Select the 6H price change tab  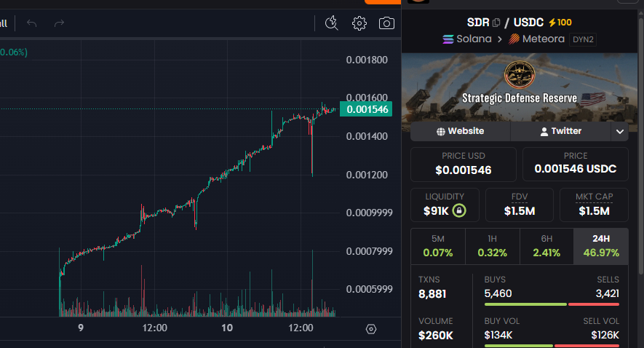point(546,246)
